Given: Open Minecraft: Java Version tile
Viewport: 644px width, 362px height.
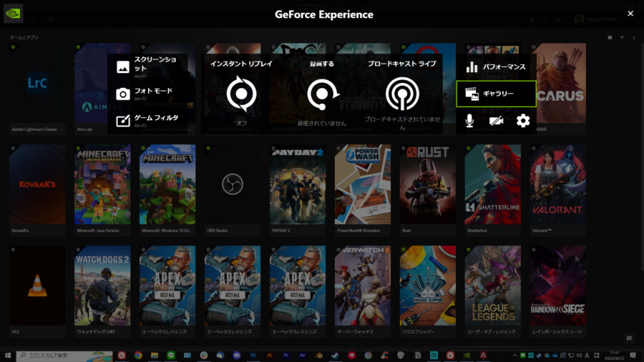Looking at the screenshot, I should (x=102, y=190).
